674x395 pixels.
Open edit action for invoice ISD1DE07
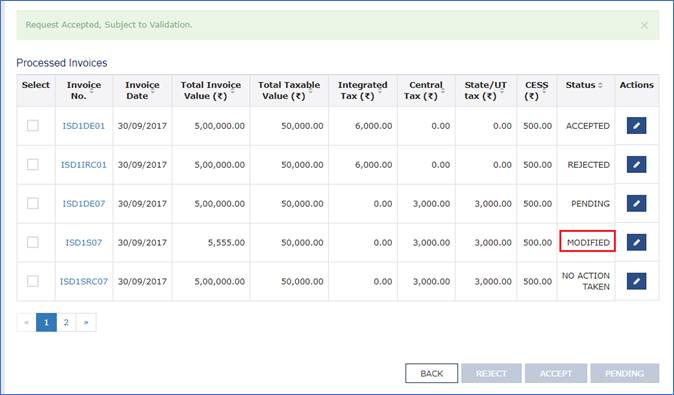point(636,203)
